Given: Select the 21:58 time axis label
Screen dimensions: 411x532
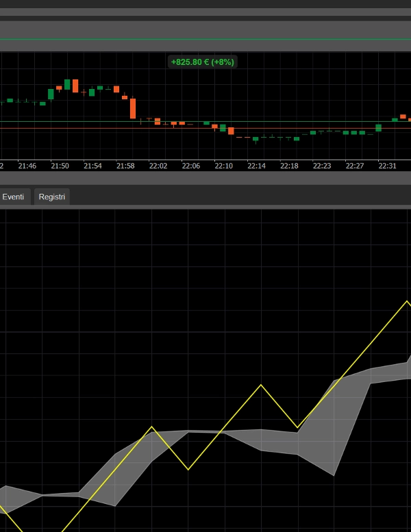Looking at the screenshot, I should pos(125,166).
